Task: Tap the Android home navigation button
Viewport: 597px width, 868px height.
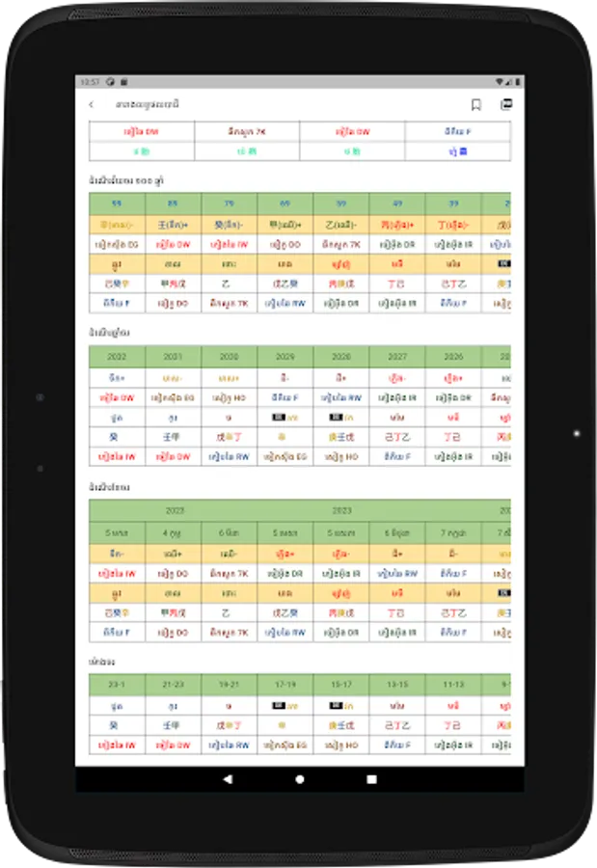Action: point(300,779)
